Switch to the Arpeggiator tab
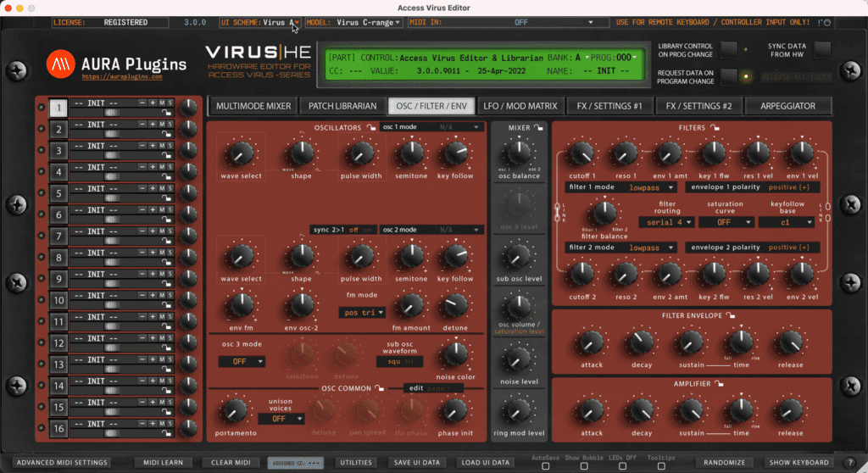The height and width of the screenshot is (473, 868). pyautogui.click(x=787, y=106)
